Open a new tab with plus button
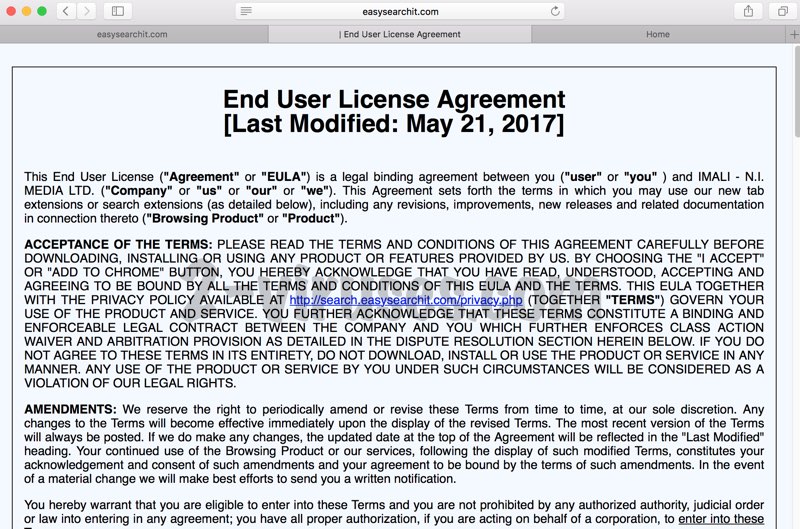 pos(793,34)
